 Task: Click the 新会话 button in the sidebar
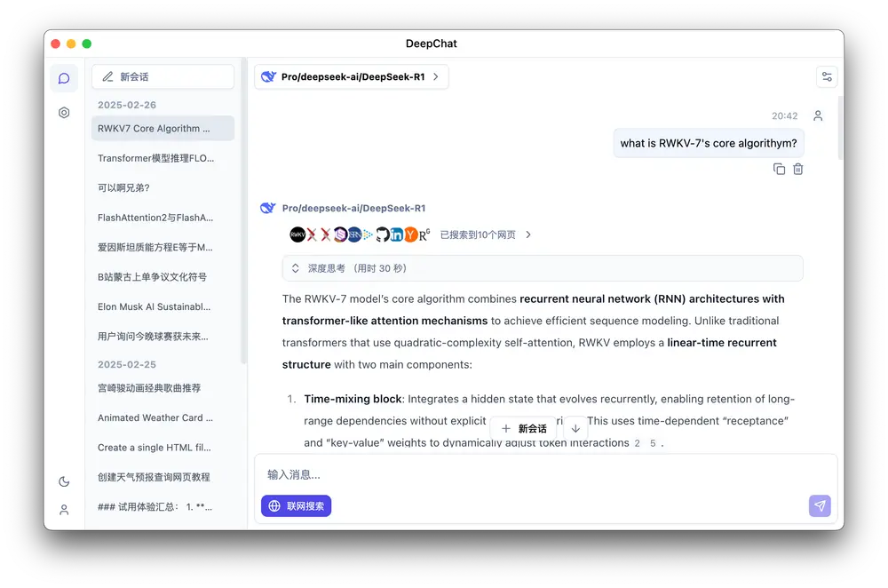[x=163, y=77]
